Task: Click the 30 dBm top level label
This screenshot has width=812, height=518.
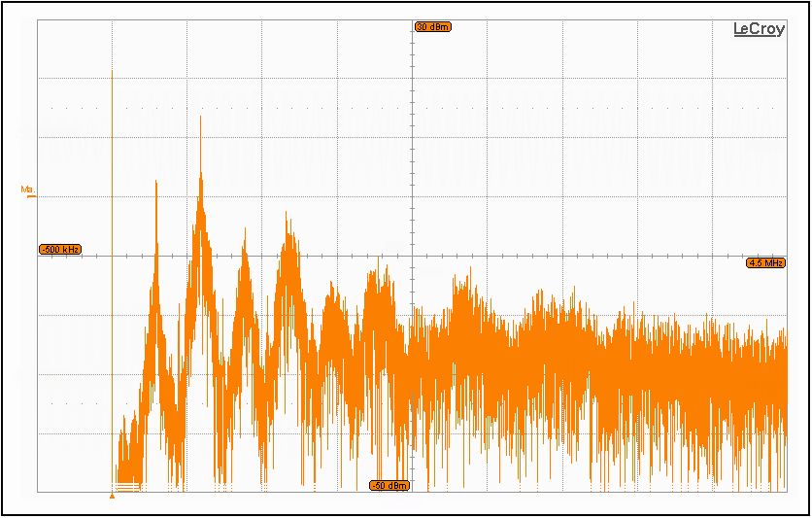Action: click(x=432, y=27)
